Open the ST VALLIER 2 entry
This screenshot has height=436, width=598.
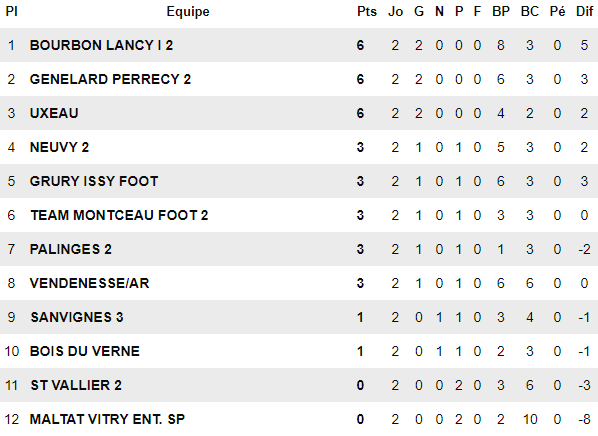(x=76, y=385)
